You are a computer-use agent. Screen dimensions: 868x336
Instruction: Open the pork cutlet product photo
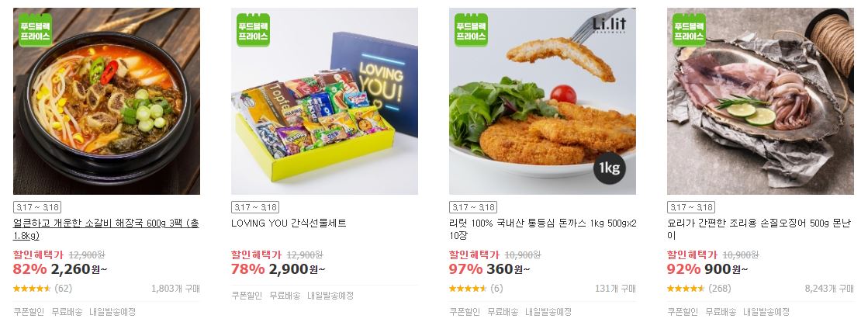(x=542, y=102)
